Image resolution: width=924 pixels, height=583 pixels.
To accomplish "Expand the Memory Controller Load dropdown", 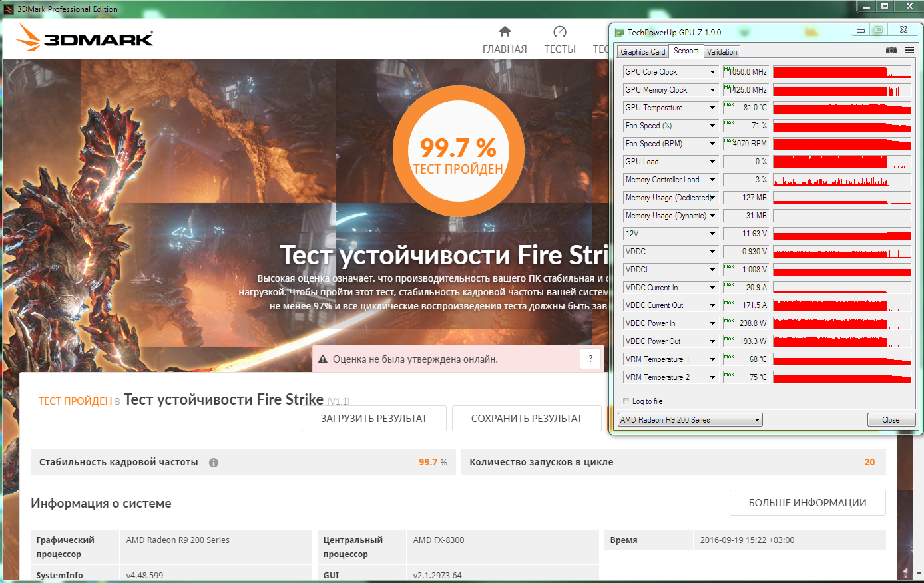I will 712,180.
